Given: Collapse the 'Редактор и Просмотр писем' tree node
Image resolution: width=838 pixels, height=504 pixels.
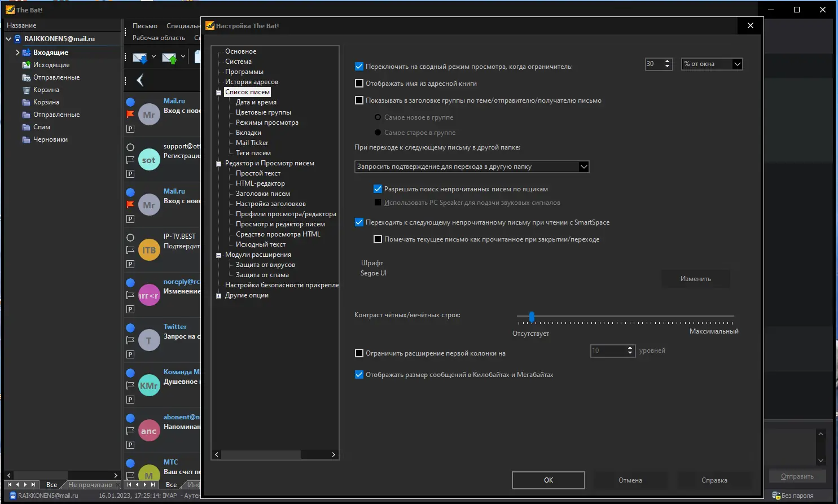Looking at the screenshot, I should tap(218, 164).
